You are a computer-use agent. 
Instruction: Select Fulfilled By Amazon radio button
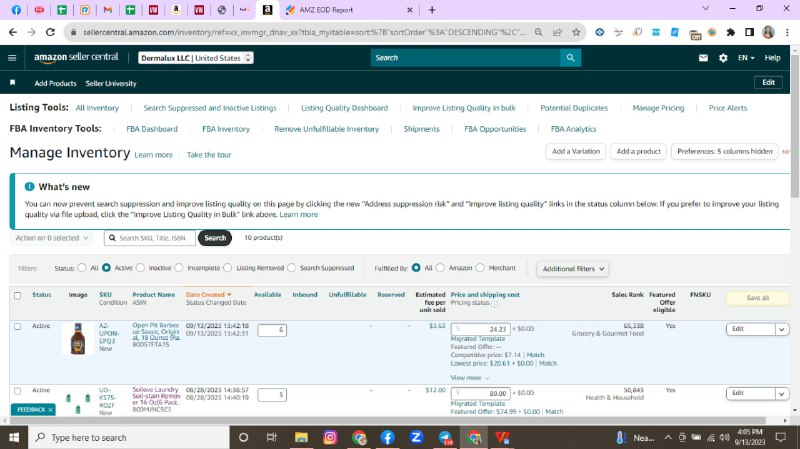440,268
